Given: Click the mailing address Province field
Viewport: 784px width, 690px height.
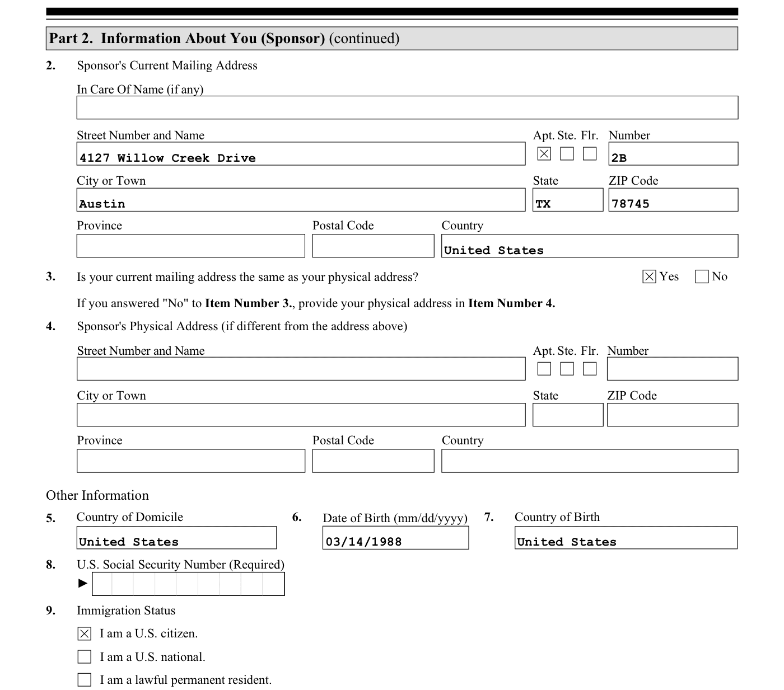Looking at the screenshot, I should (x=191, y=246).
